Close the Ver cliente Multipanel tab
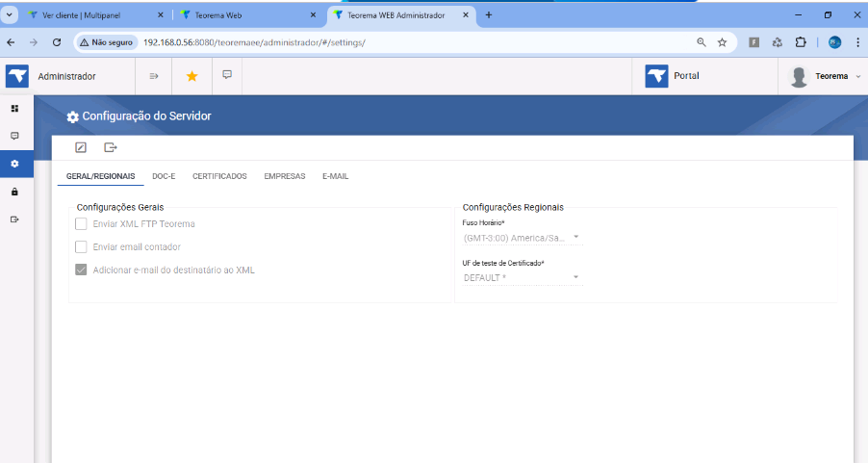 point(161,15)
